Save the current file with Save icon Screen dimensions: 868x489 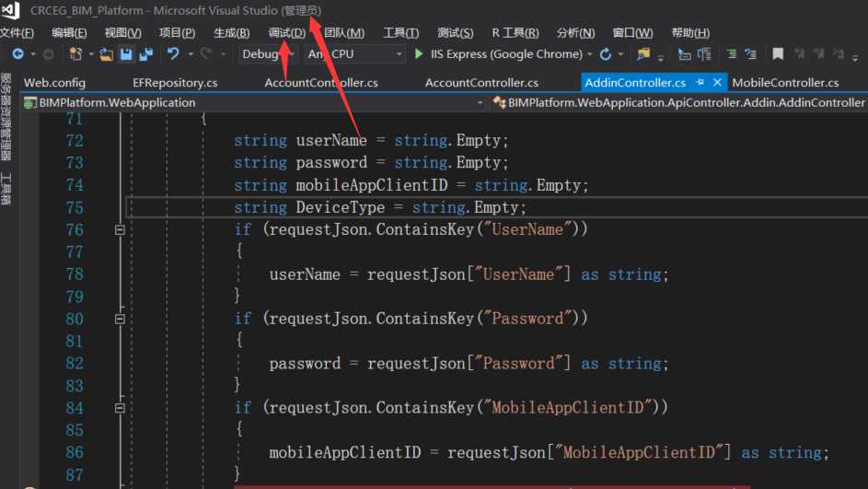tap(126, 53)
